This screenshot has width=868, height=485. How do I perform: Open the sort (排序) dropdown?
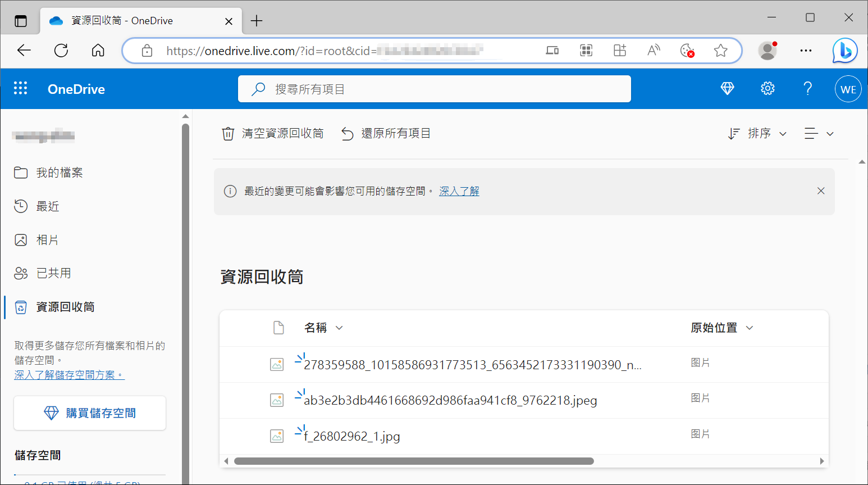(757, 133)
